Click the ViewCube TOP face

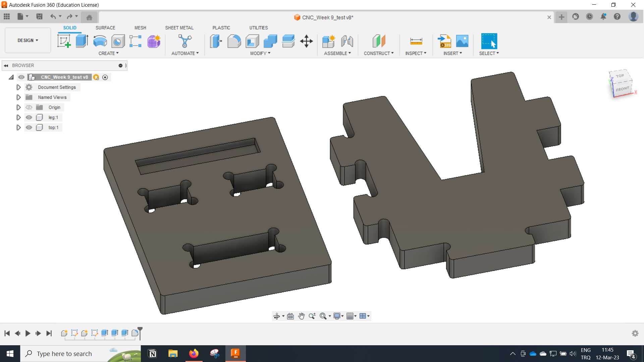pos(620,76)
